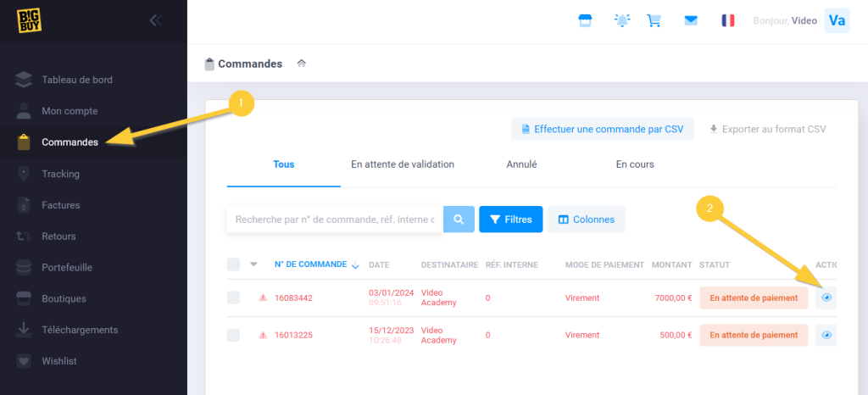Switch to the Annulé tab
Image resolution: width=868 pixels, height=395 pixels.
click(521, 164)
